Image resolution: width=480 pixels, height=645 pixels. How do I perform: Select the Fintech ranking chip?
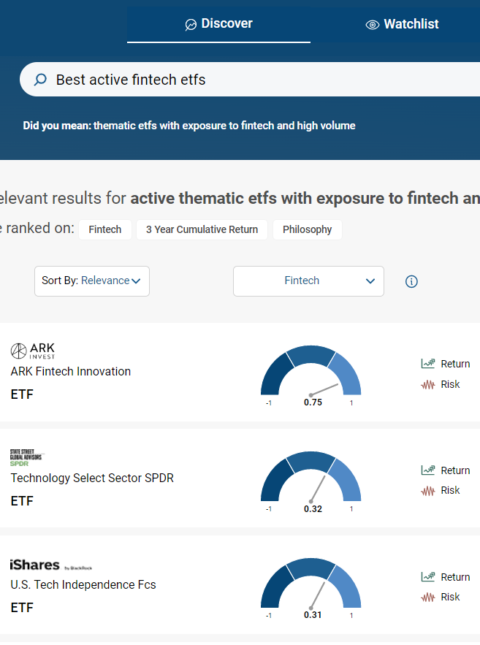pyautogui.click(x=105, y=229)
